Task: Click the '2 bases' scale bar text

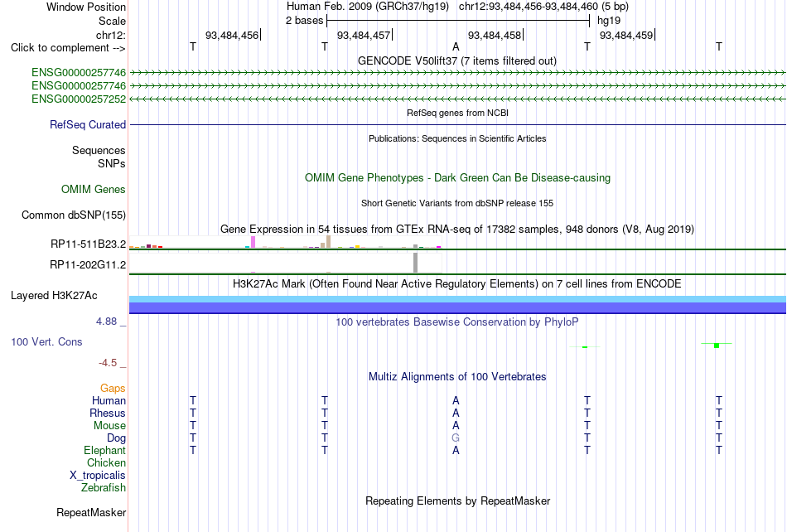Action: (x=305, y=21)
